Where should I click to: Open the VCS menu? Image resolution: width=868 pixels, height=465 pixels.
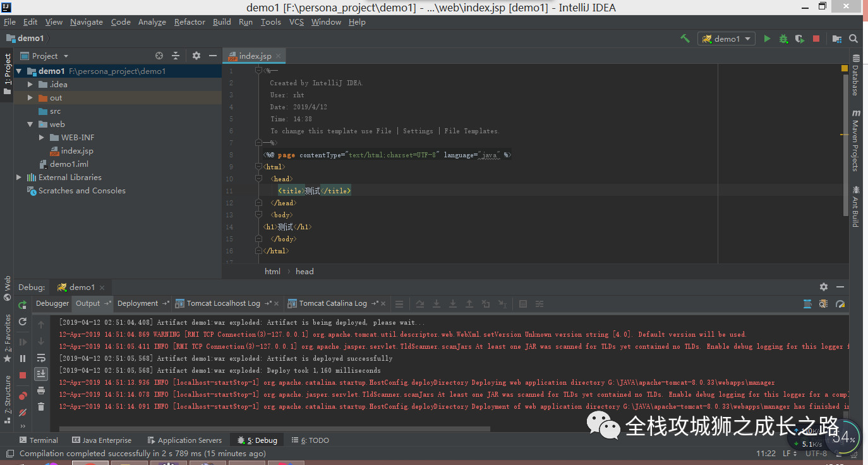296,21
